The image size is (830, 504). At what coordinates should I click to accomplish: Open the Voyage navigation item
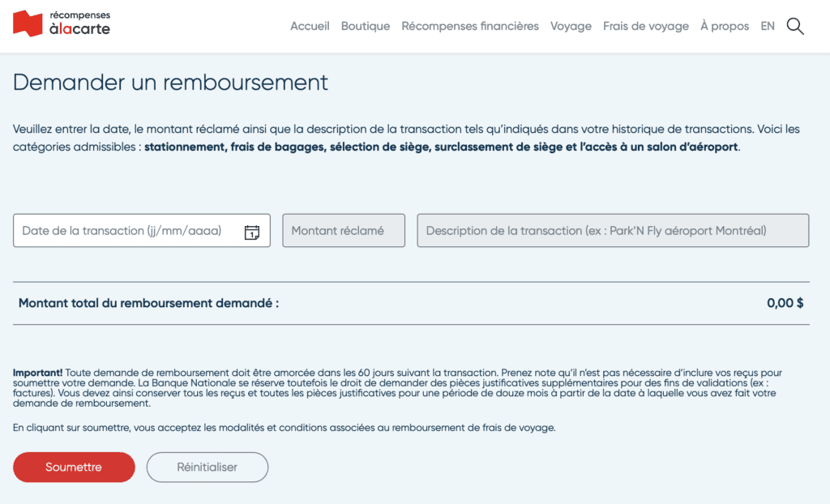click(571, 26)
